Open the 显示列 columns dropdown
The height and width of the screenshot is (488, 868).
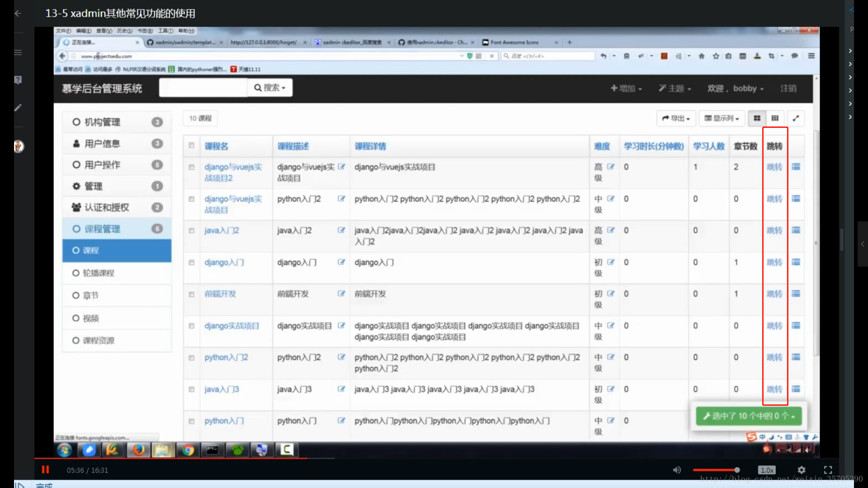(x=722, y=118)
